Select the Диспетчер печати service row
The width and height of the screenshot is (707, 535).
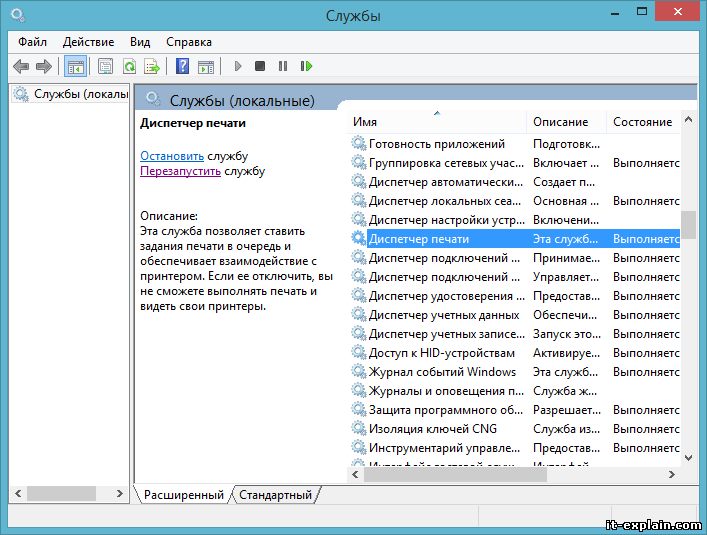tap(514, 239)
